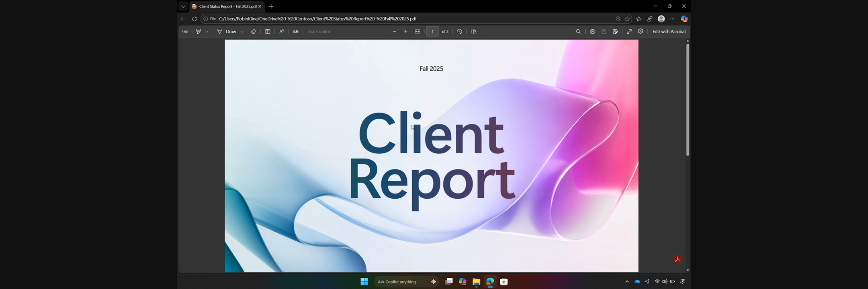The height and width of the screenshot is (289, 868).
Task: Select the Erase tool
Action: click(254, 31)
